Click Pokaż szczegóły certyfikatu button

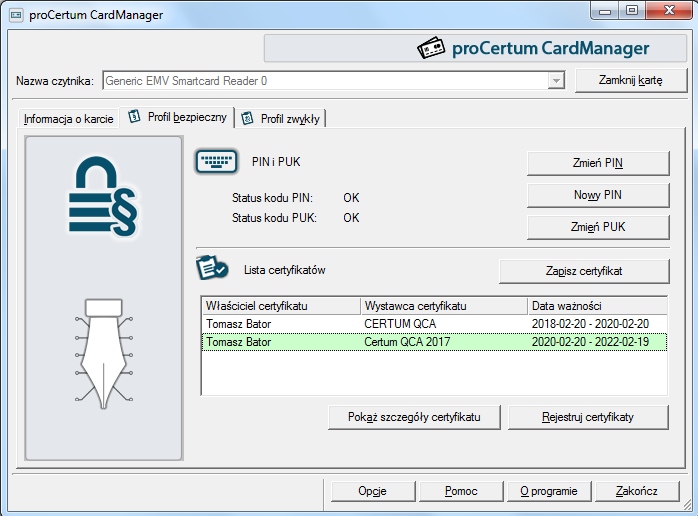tap(414, 417)
